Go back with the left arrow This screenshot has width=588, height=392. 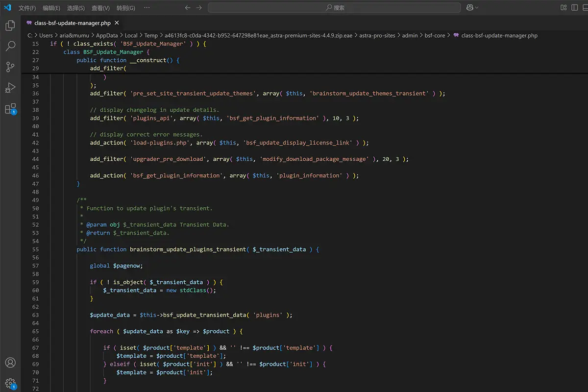pyautogui.click(x=188, y=8)
